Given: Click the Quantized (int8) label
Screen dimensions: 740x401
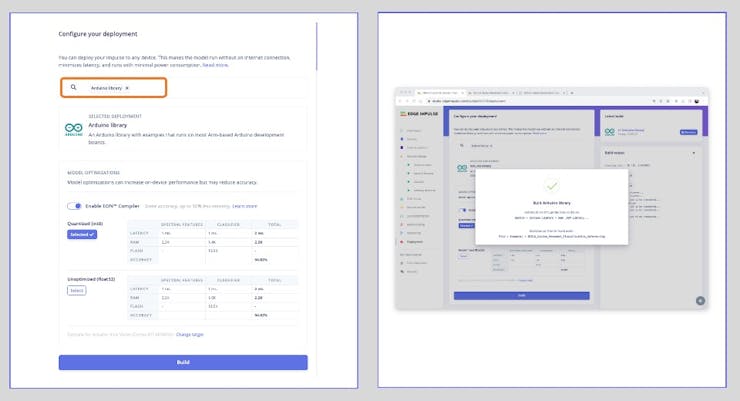Looking at the screenshot, I should (x=85, y=224).
